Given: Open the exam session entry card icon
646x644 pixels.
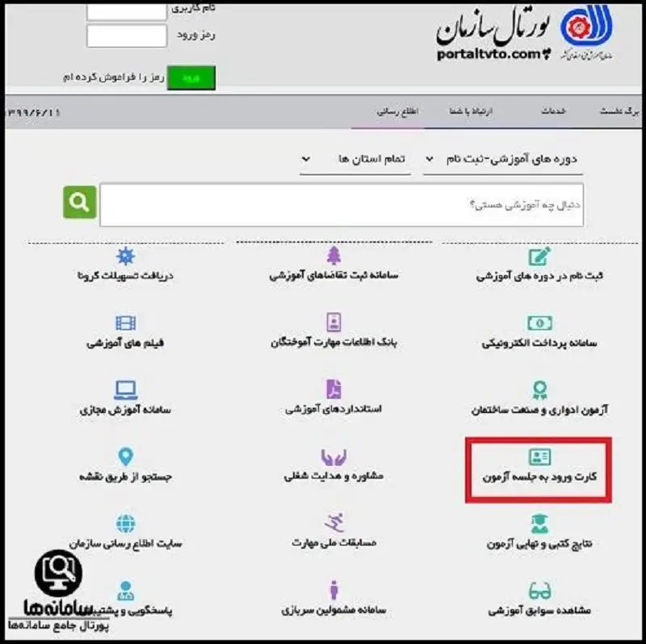Looking at the screenshot, I should pos(539,457).
